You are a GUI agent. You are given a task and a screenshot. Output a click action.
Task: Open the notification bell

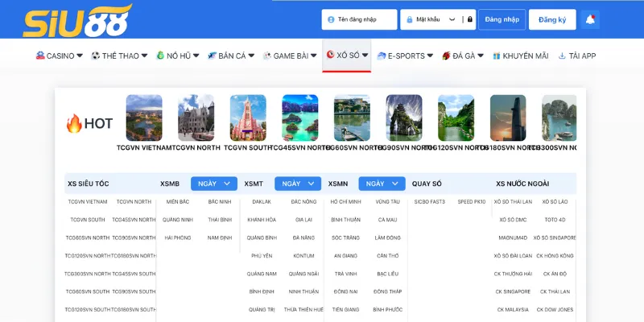point(590,19)
